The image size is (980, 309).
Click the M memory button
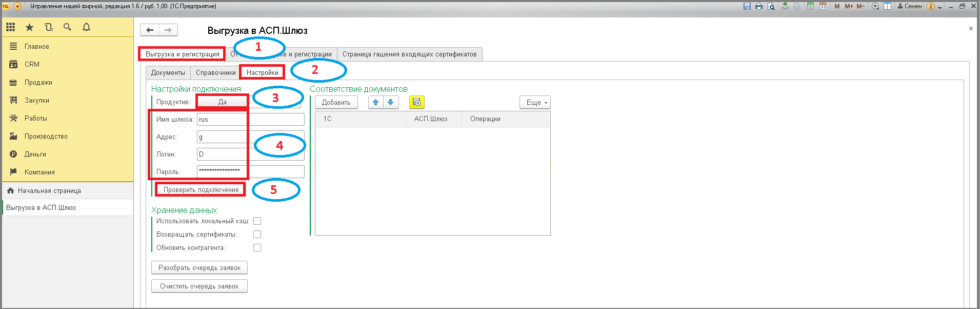pyautogui.click(x=837, y=6)
